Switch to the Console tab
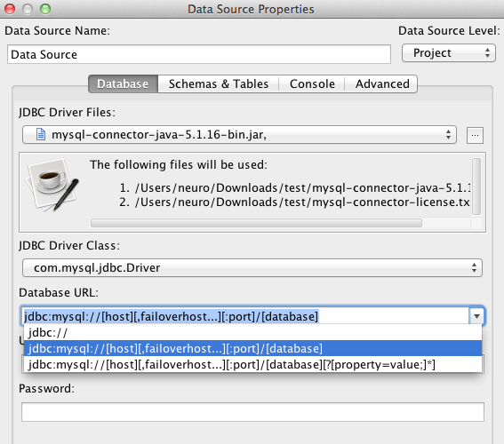This screenshot has height=444, width=504. [312, 83]
